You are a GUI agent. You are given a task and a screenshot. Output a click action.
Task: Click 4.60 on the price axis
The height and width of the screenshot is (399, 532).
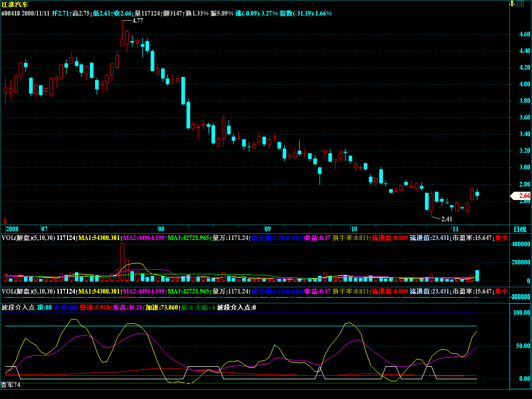tap(525, 34)
